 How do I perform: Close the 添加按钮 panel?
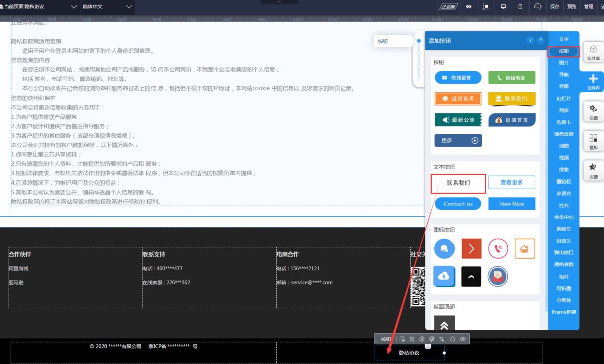(x=541, y=40)
